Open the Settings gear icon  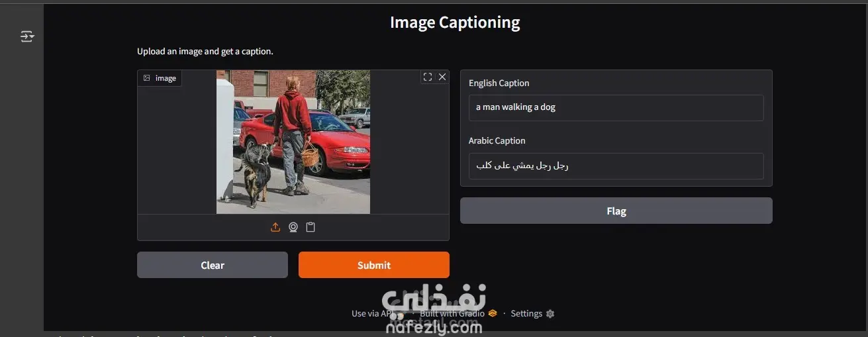click(550, 314)
